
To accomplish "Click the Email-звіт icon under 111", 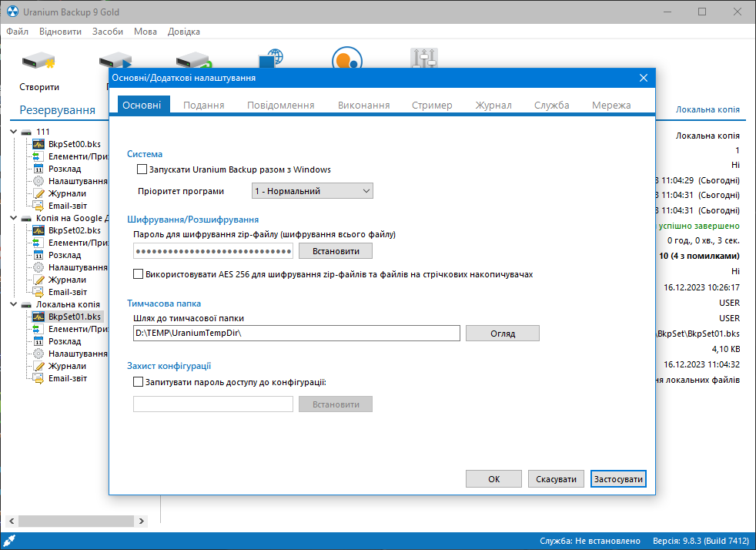I will click(x=38, y=206).
